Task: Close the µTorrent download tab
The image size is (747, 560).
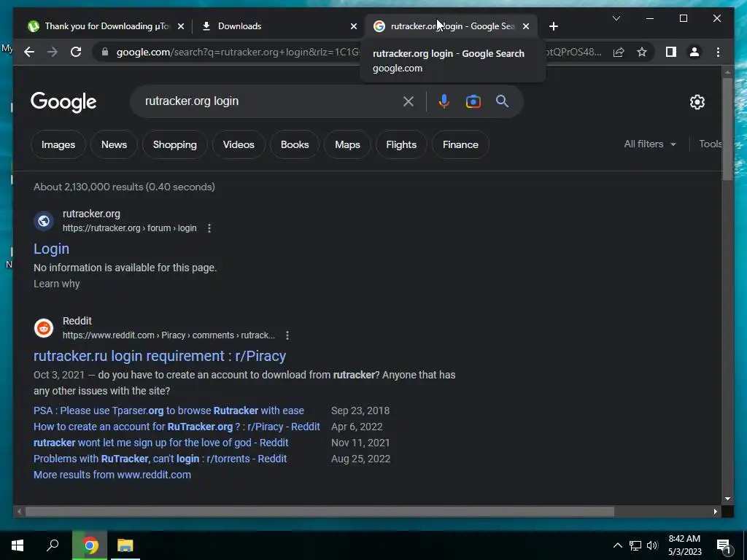Action: click(181, 26)
